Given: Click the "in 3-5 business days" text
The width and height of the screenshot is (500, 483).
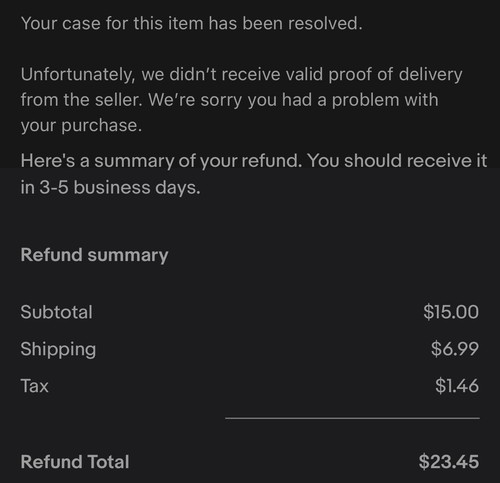Looking at the screenshot, I should [x=111, y=187].
